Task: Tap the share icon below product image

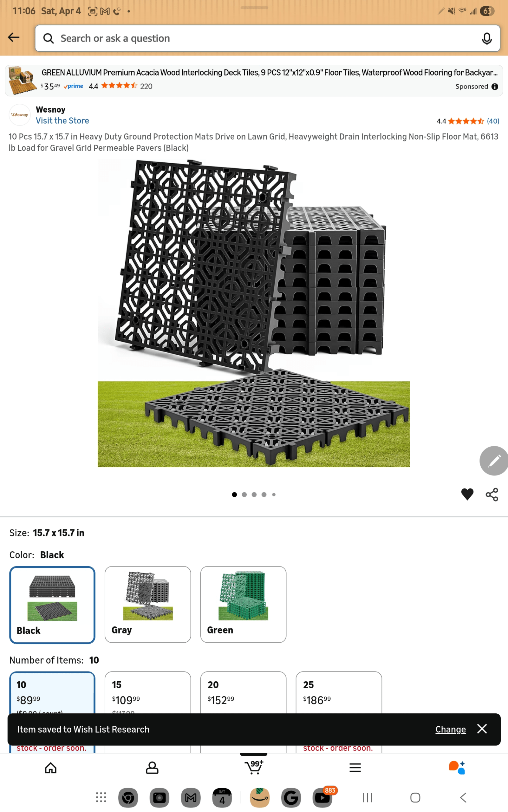Action: pyautogui.click(x=492, y=494)
